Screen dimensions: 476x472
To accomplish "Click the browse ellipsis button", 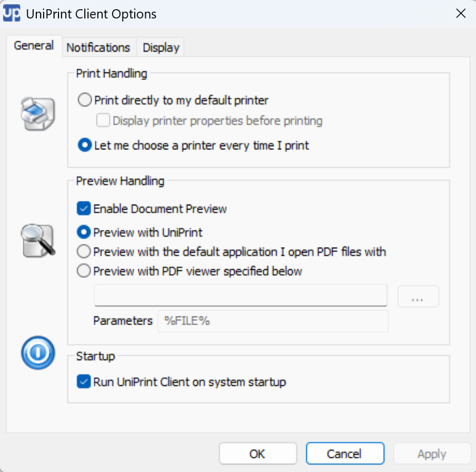I will 418,296.
